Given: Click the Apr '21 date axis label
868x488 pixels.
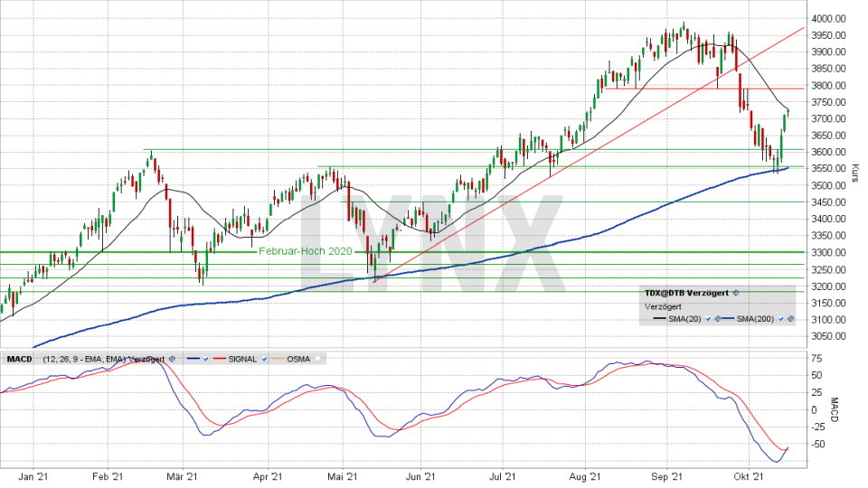Looking at the screenshot, I should pos(268,476).
